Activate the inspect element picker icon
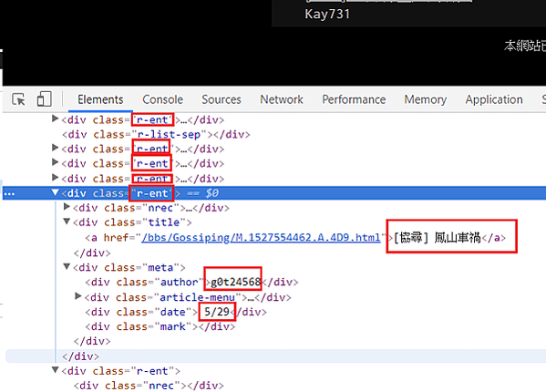Viewport: 546px width, 392px height. (x=18, y=99)
